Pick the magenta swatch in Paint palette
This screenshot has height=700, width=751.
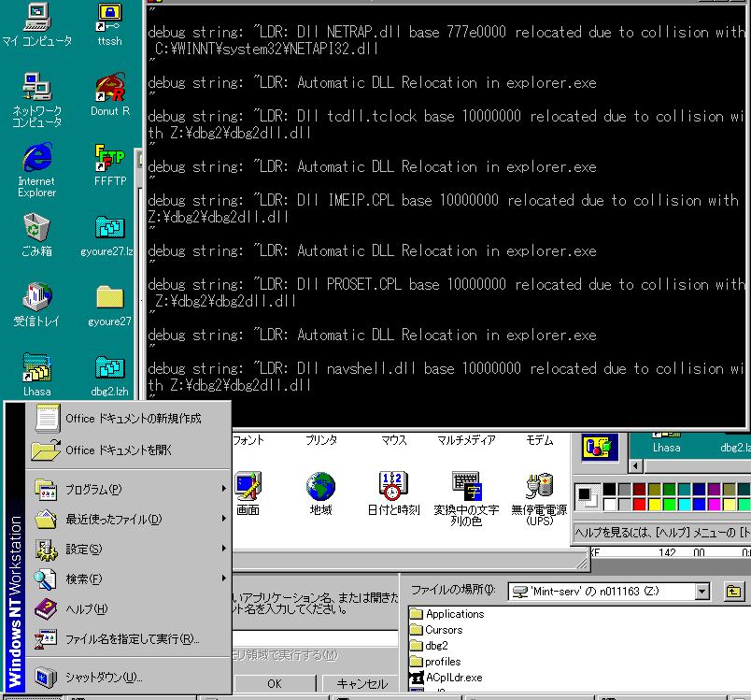click(715, 505)
